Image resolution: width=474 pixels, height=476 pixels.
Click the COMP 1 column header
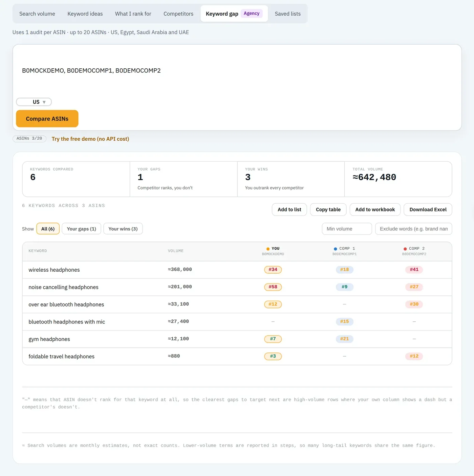coord(344,251)
